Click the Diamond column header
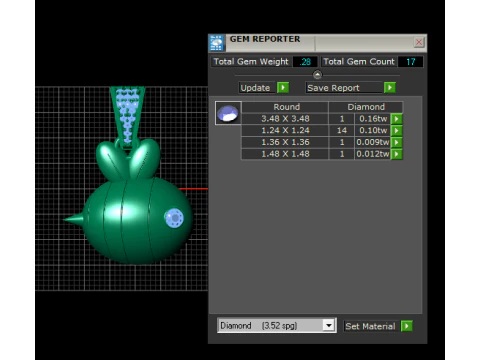This screenshot has width=480, height=360. 366,107
